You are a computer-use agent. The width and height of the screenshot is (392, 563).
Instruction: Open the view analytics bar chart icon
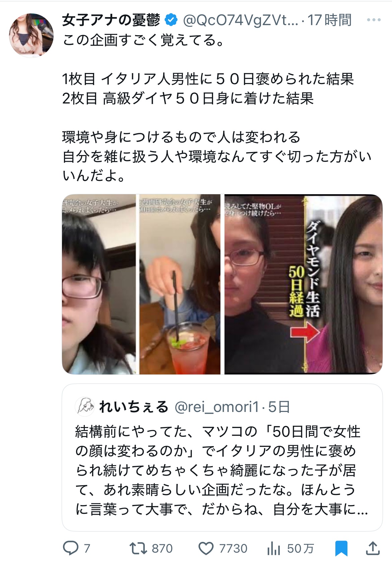(273, 549)
